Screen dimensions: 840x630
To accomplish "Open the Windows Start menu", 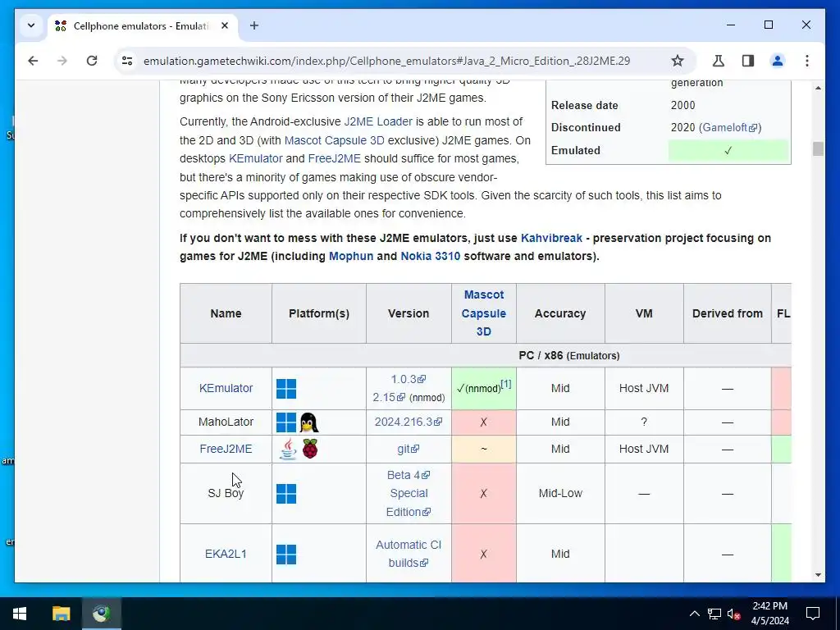I will pos(20,614).
